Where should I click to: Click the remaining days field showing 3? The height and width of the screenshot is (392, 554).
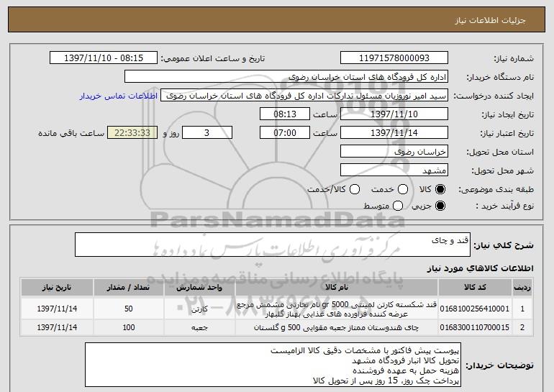207,133
